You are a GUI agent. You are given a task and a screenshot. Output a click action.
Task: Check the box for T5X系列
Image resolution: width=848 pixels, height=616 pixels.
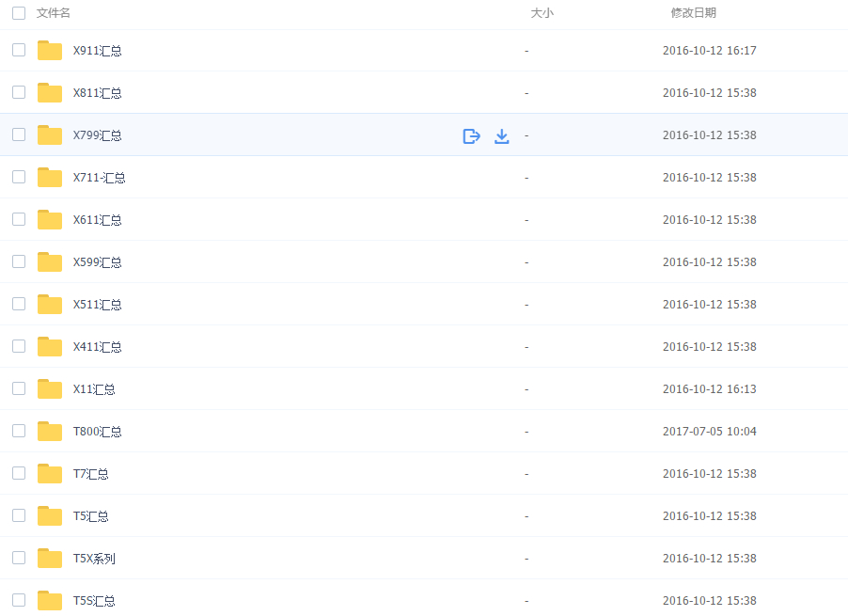[19, 558]
